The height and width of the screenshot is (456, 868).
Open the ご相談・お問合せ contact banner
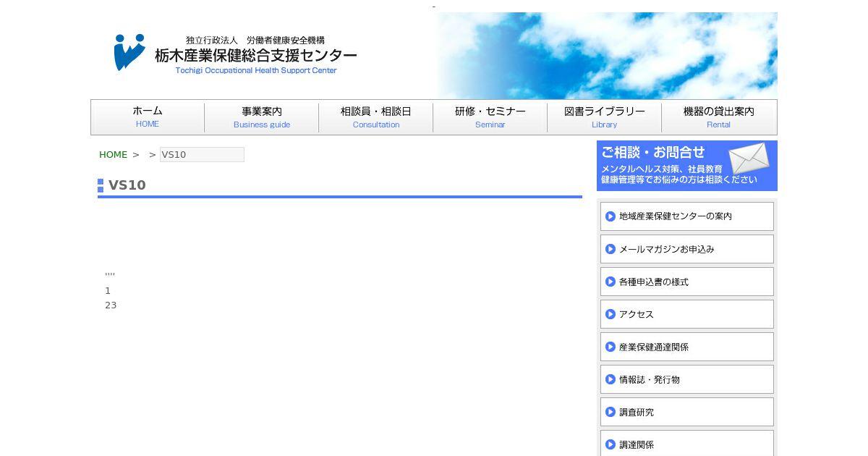[687, 166]
